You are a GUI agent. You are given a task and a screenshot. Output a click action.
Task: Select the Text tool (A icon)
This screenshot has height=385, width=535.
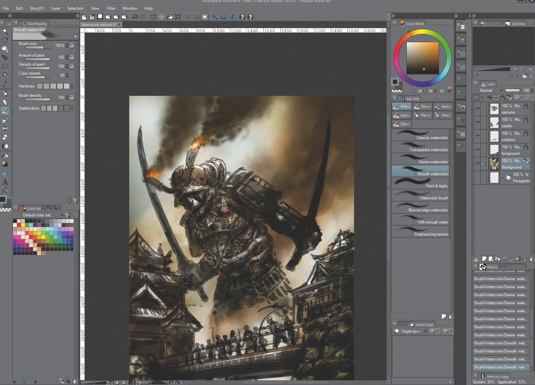click(x=5, y=182)
